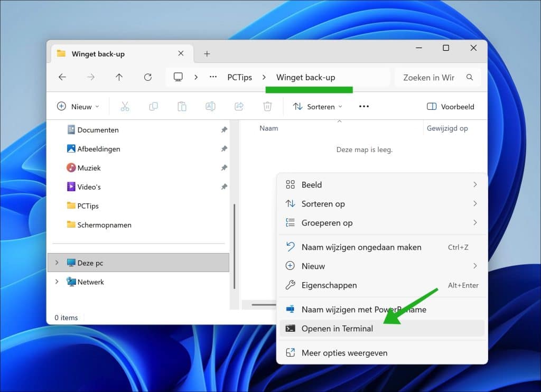Image resolution: width=541 pixels, height=392 pixels.
Task: Toggle the Voorbeeld preview pane
Action: click(451, 107)
